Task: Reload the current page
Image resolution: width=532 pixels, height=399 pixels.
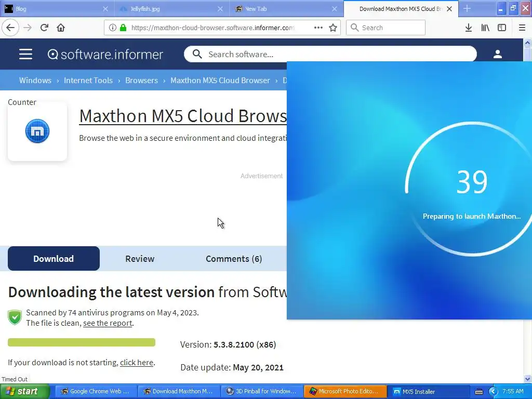Action: click(44, 28)
